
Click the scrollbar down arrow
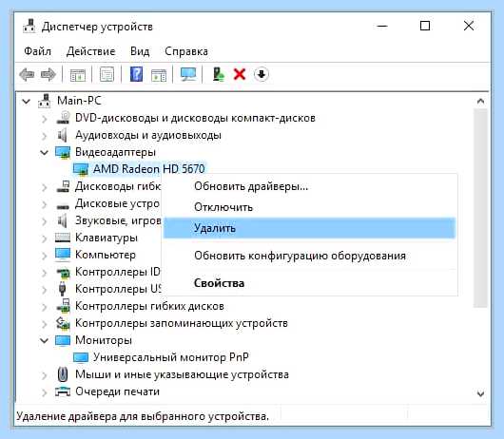[x=480, y=393]
